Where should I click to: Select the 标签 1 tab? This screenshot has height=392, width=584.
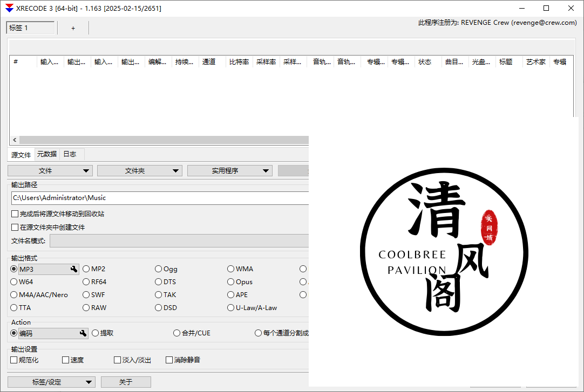pyautogui.click(x=31, y=28)
